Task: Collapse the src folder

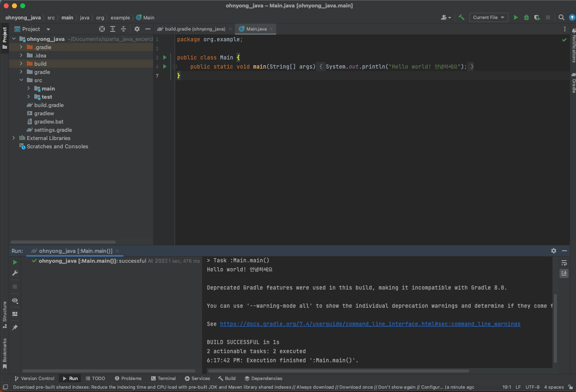Action: coord(21,80)
